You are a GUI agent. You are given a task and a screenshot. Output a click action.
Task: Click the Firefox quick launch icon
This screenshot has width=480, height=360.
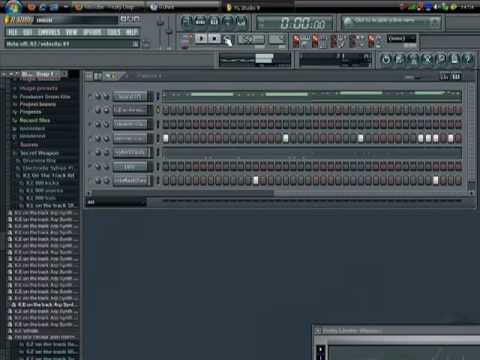tap(31, 7)
